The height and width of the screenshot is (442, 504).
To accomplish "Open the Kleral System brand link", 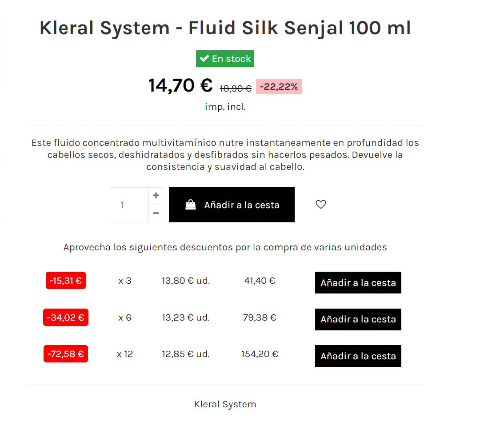I will [225, 405].
